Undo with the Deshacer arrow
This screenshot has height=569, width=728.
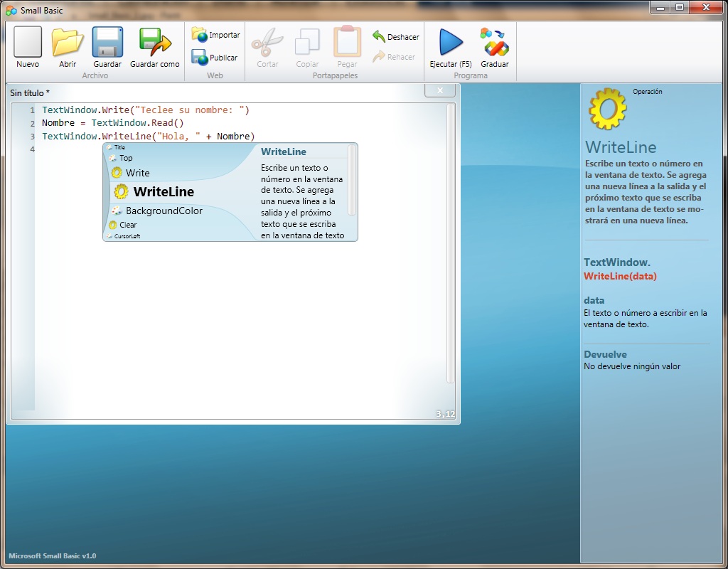click(379, 37)
